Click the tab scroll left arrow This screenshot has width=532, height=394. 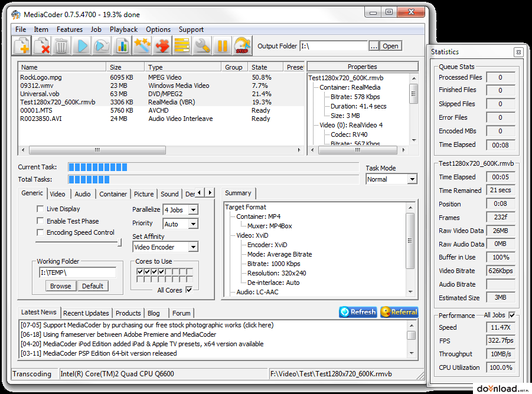coord(199,192)
